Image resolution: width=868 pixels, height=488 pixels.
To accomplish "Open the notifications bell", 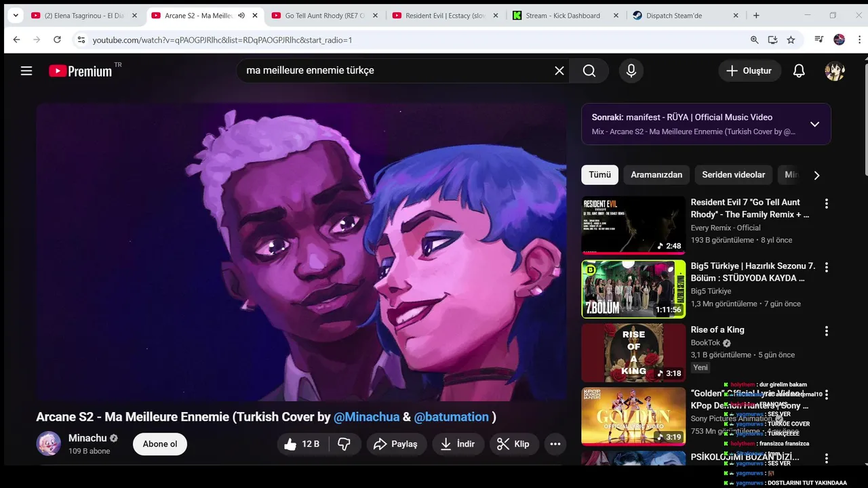I will click(x=799, y=70).
